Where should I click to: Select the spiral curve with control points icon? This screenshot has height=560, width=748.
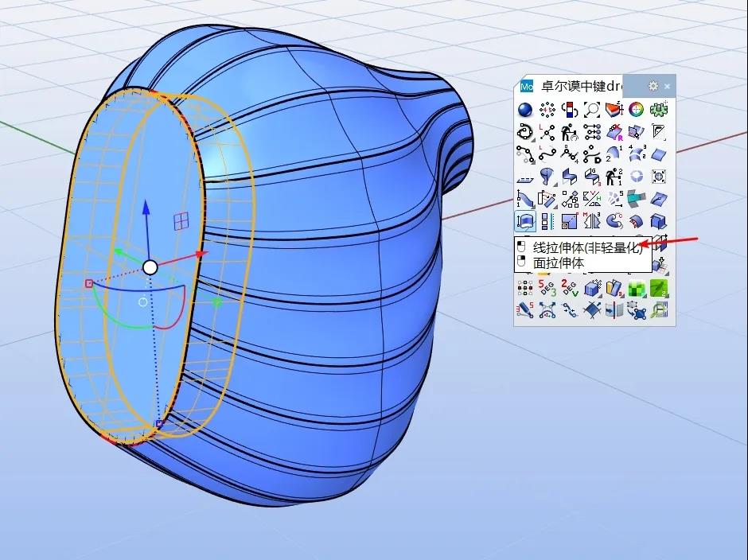coord(524,132)
